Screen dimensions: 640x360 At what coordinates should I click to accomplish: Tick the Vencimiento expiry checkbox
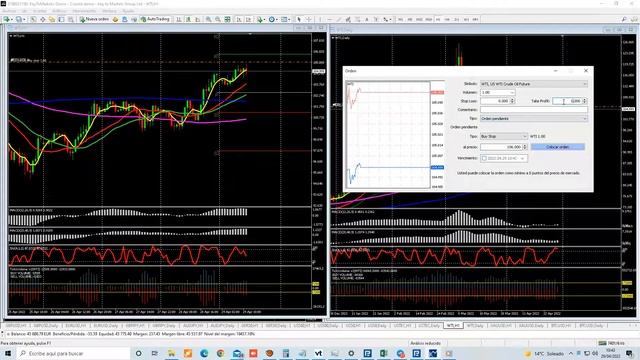[484, 158]
